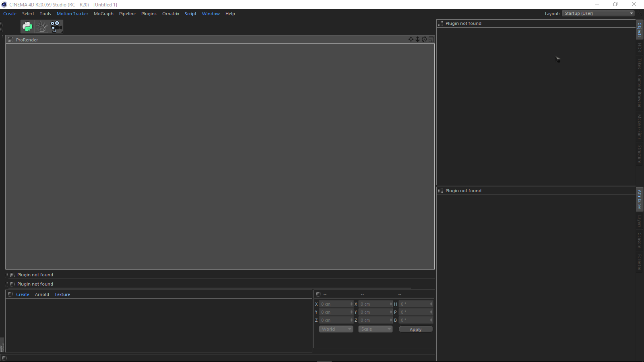The height and width of the screenshot is (362, 644).
Task: Click the coordinates manager grip icon
Action: [318, 294]
